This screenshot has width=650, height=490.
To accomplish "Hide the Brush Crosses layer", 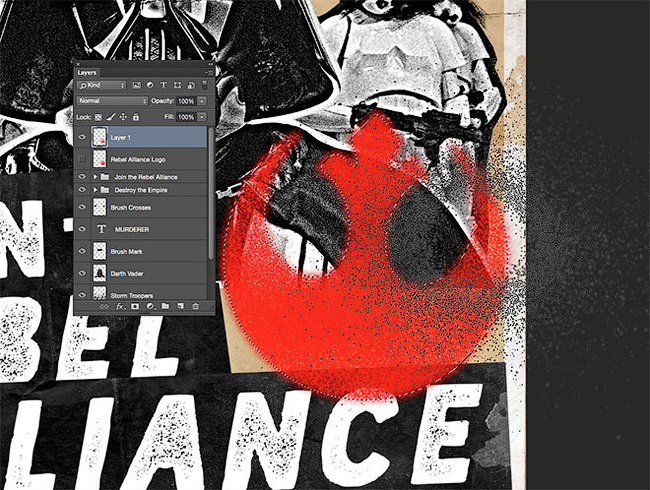I will point(82,207).
